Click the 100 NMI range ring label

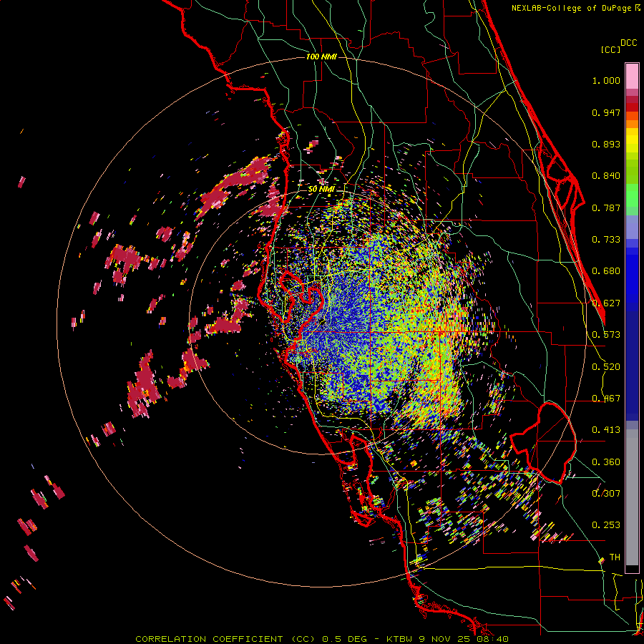pyautogui.click(x=321, y=57)
